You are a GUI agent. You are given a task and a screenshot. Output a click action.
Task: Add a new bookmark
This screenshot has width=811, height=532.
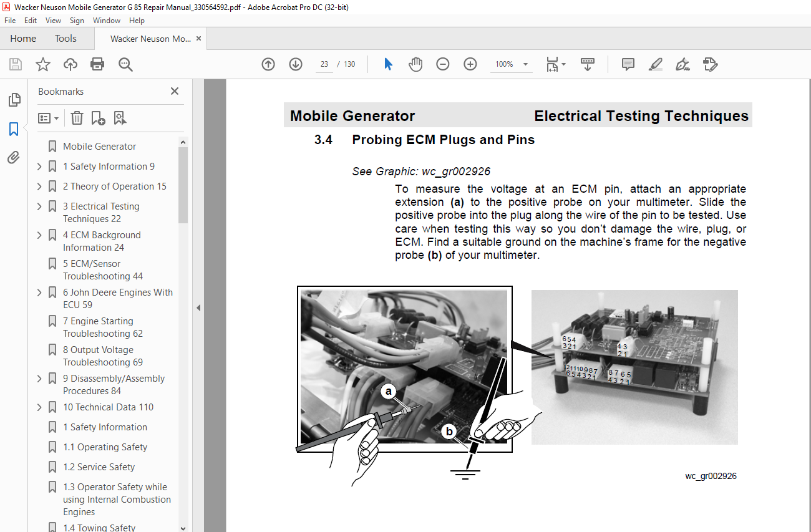pos(98,118)
